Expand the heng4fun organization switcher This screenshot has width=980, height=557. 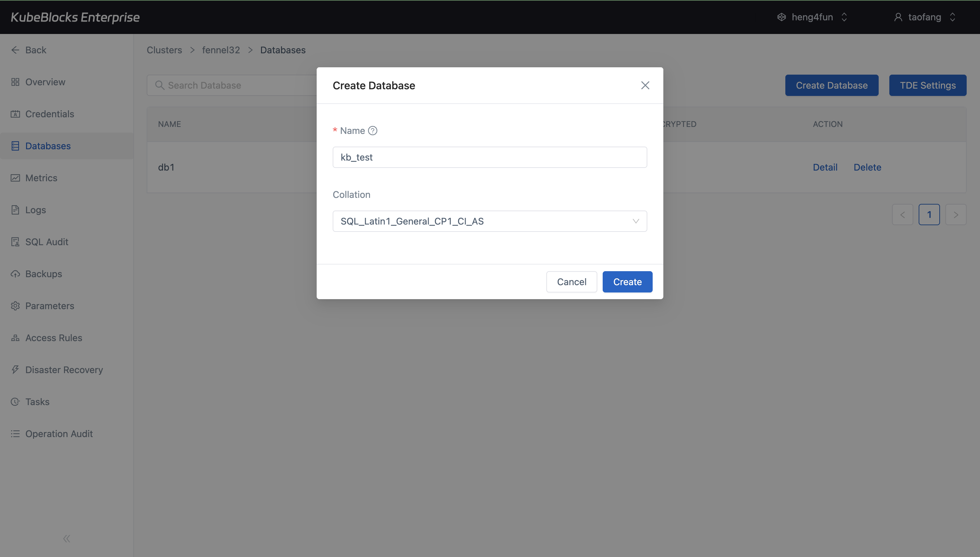pyautogui.click(x=812, y=17)
